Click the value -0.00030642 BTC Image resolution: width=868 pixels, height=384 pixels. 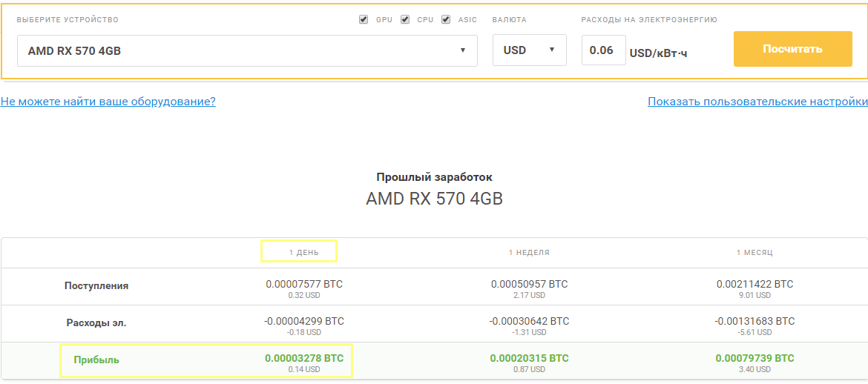point(529,322)
